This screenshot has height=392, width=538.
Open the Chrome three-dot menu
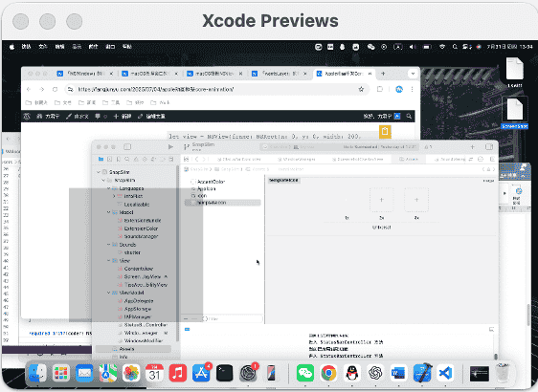412,90
